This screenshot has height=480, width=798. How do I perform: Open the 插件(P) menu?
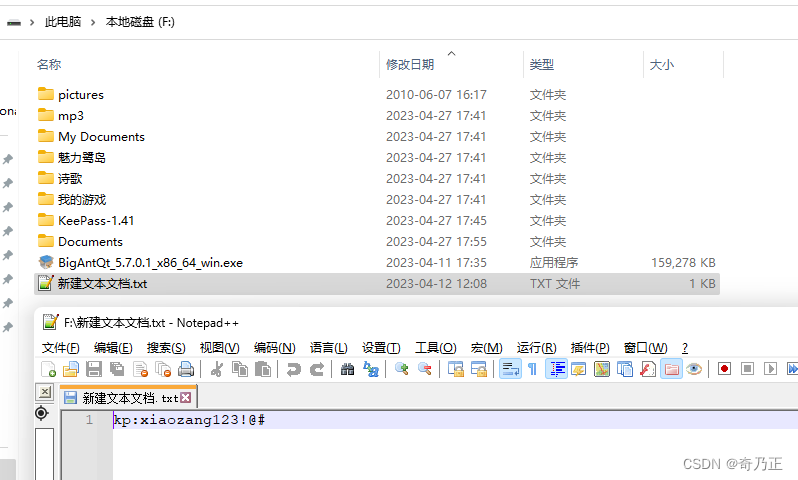click(x=590, y=348)
